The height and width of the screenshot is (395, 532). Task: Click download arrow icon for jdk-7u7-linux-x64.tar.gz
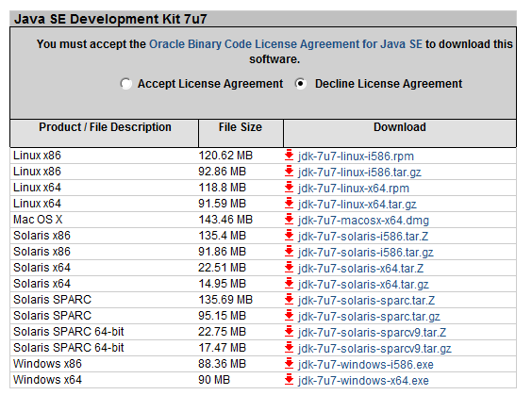click(x=289, y=204)
